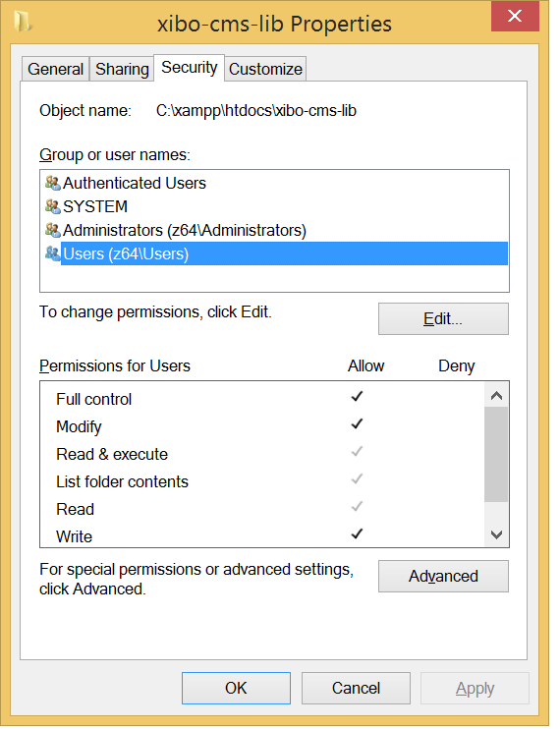Image resolution: width=560 pixels, height=729 pixels.
Task: Open Advanced security settings
Action: (443, 576)
